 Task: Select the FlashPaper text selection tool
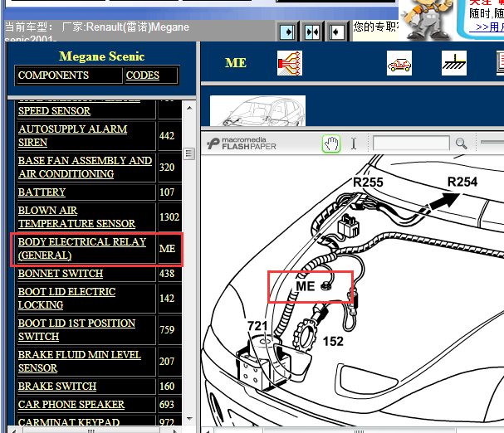click(354, 144)
